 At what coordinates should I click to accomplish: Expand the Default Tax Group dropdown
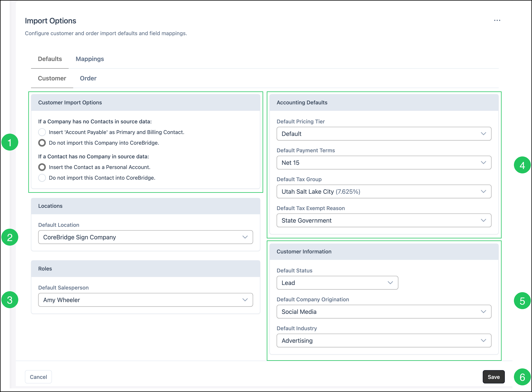(384, 191)
